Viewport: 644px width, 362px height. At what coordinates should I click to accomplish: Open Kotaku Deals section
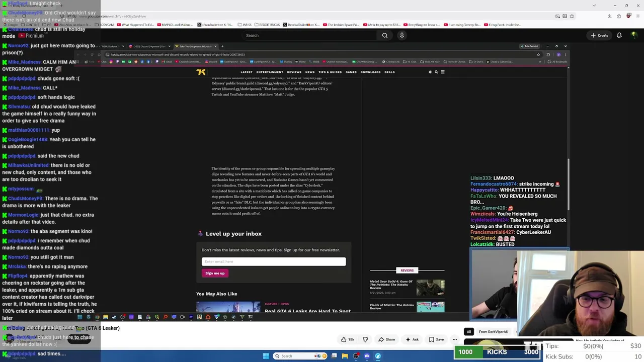pyautogui.click(x=389, y=72)
